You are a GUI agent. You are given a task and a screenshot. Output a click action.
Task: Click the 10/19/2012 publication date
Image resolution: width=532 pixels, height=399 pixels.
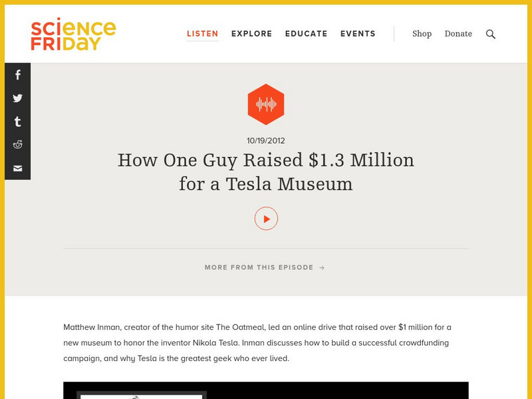tap(266, 140)
